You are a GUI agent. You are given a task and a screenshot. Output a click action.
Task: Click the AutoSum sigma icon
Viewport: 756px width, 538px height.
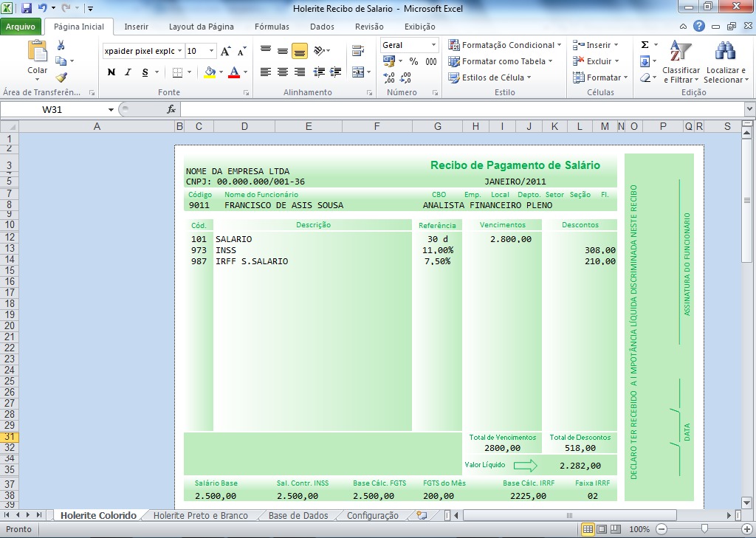pyautogui.click(x=645, y=45)
